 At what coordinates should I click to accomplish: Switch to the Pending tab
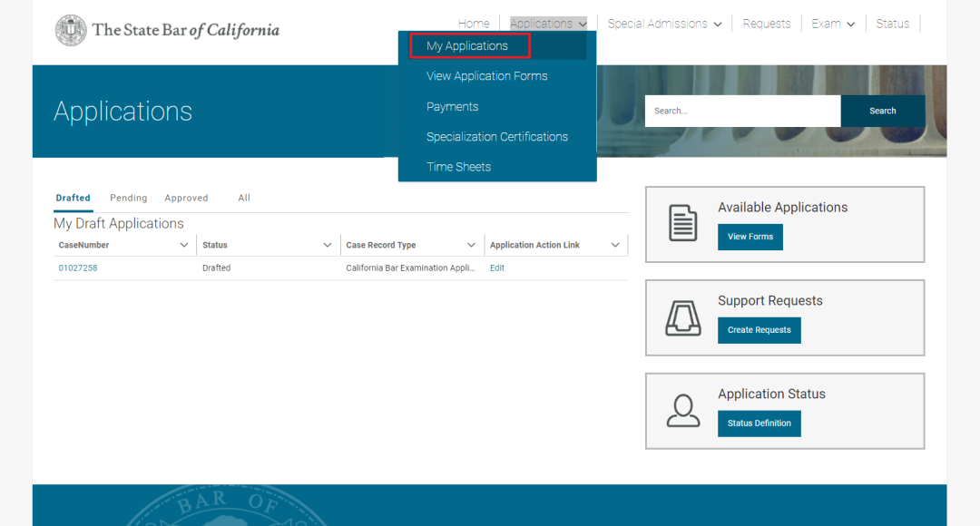click(129, 198)
